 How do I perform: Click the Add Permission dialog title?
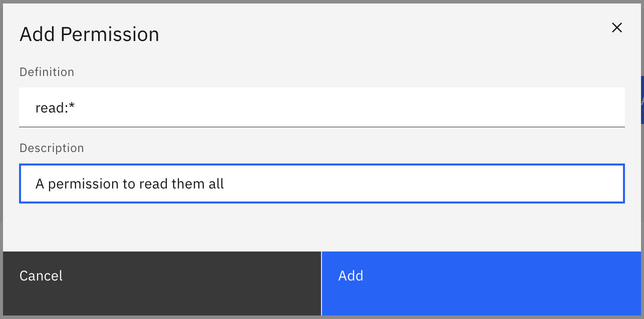[x=89, y=34]
